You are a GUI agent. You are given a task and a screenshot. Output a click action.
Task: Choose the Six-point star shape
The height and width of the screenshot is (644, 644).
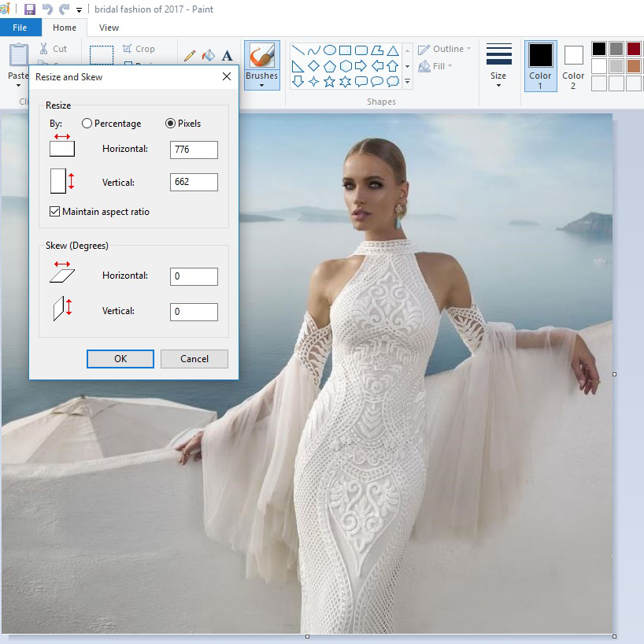click(346, 82)
